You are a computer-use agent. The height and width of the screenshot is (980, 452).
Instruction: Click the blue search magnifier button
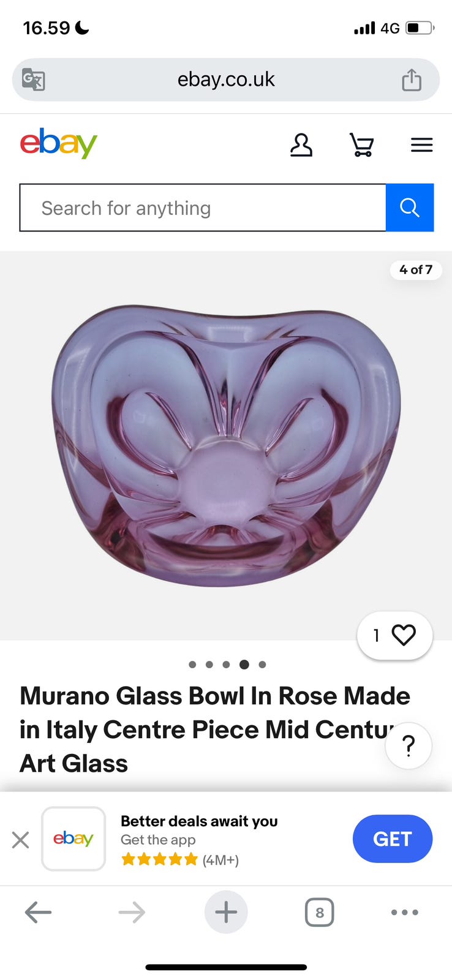[410, 208]
